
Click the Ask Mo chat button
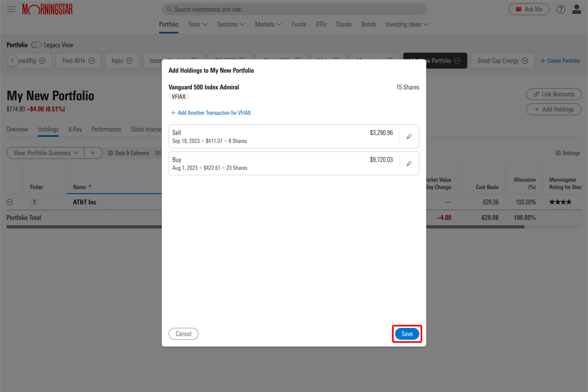click(x=529, y=9)
